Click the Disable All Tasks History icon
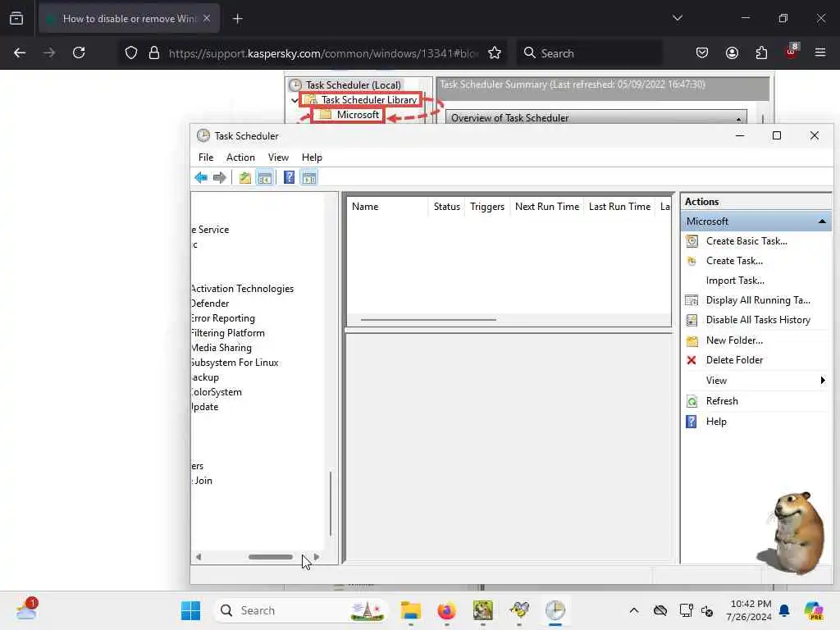 tap(692, 320)
